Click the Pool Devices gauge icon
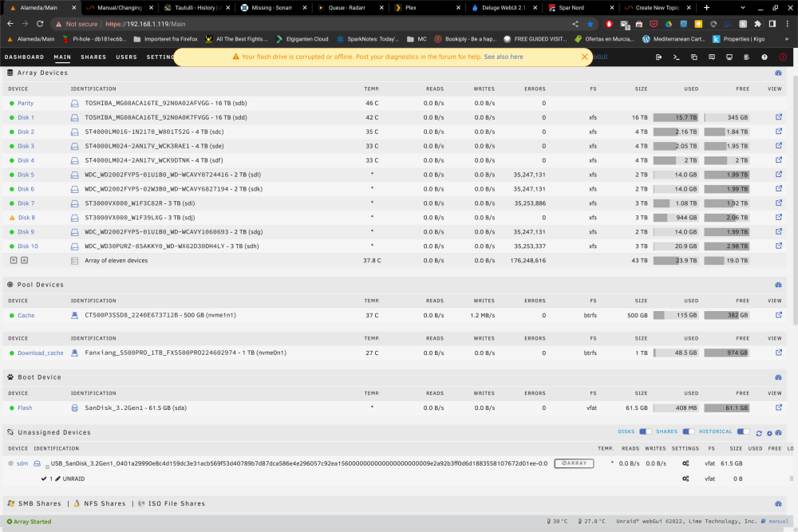798x532 pixels. pos(778,285)
